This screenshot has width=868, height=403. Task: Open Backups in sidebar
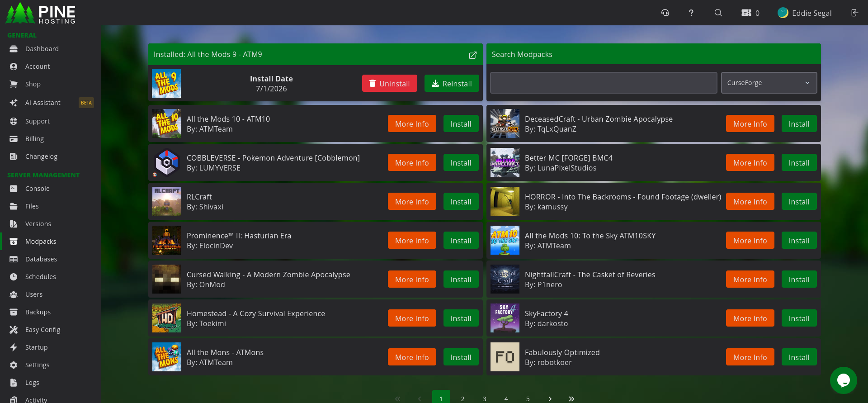[38, 312]
